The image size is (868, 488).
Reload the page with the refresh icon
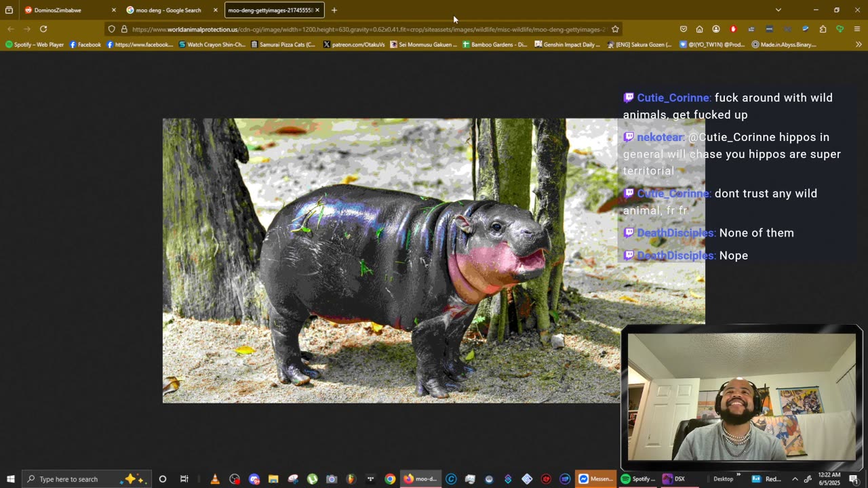pos(43,29)
